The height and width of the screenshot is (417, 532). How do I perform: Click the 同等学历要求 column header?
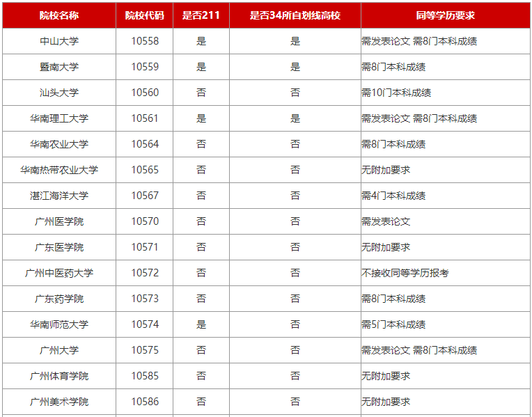446,15
